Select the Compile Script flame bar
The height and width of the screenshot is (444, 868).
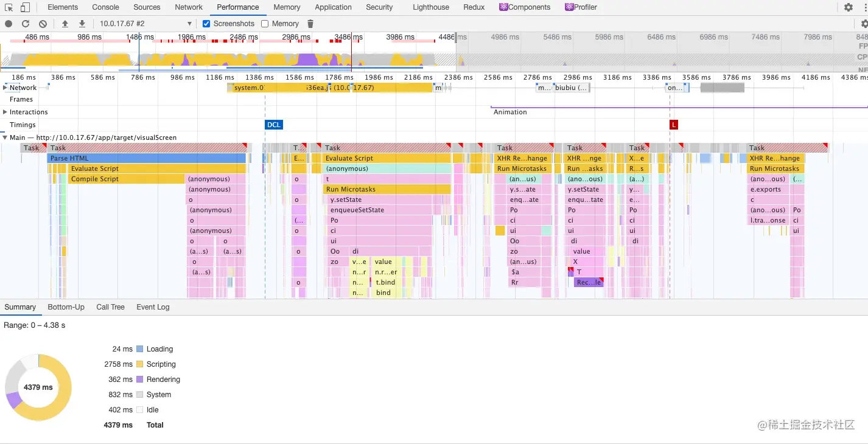(x=126, y=179)
